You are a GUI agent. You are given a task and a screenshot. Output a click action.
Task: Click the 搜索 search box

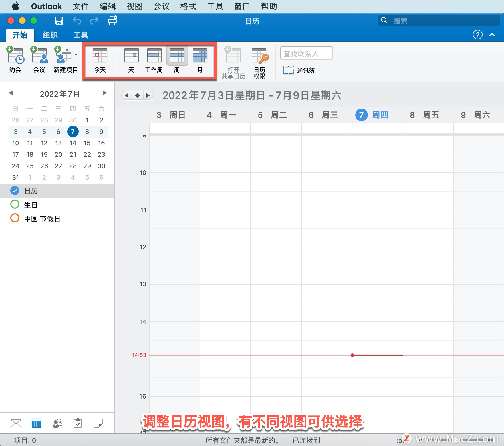pyautogui.click(x=438, y=21)
